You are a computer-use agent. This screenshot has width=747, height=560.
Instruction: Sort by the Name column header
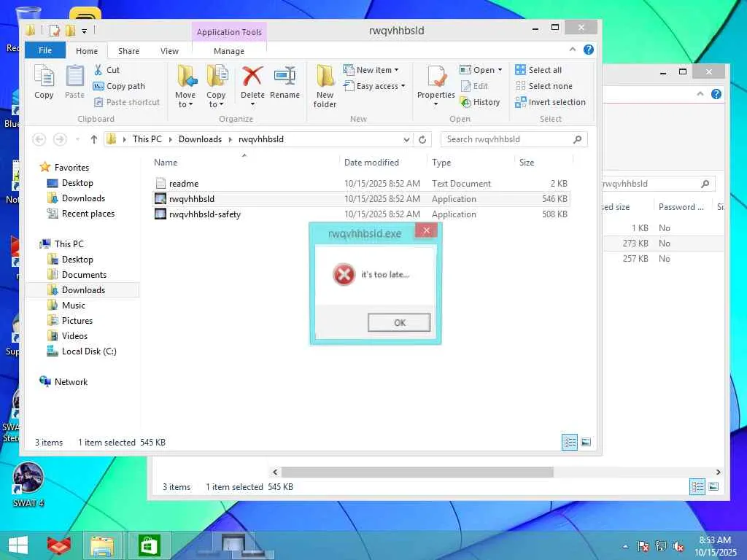[x=166, y=163]
